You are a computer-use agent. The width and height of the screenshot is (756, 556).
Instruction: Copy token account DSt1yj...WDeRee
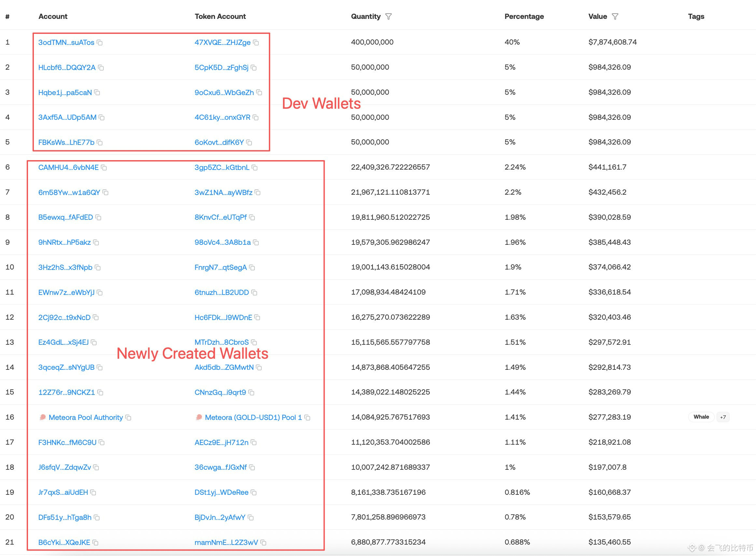[x=254, y=493]
